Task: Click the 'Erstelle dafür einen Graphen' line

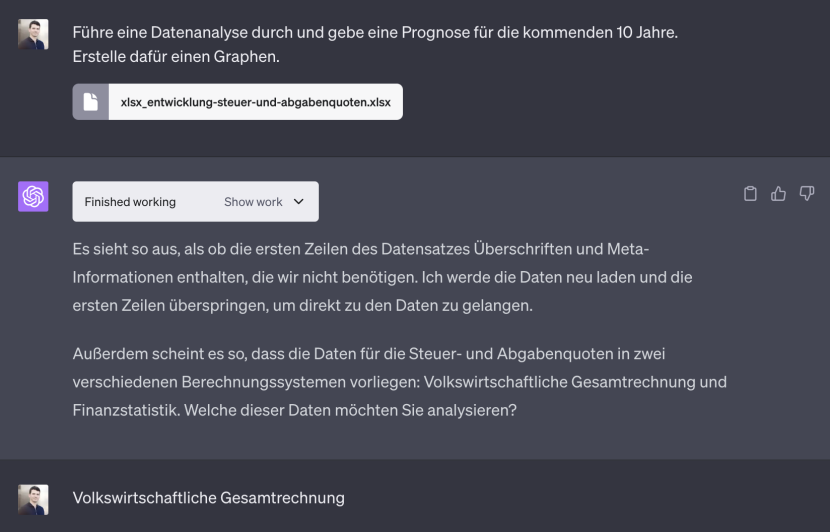Action: point(176,57)
